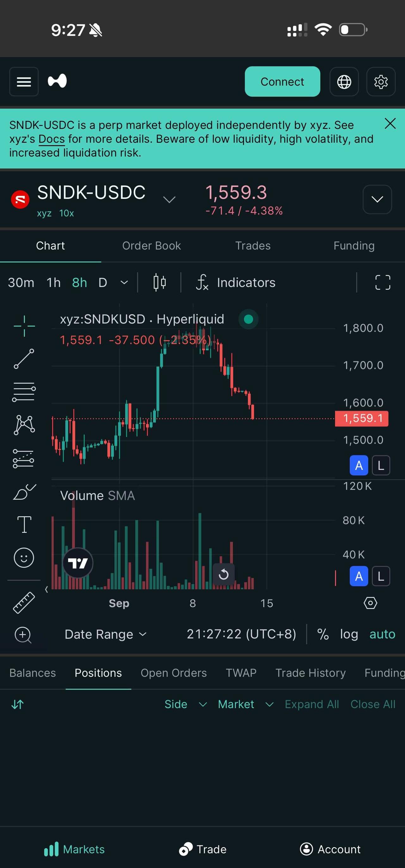Tap the Hyperliquid logo
This screenshot has width=405, height=868.
(57, 81)
